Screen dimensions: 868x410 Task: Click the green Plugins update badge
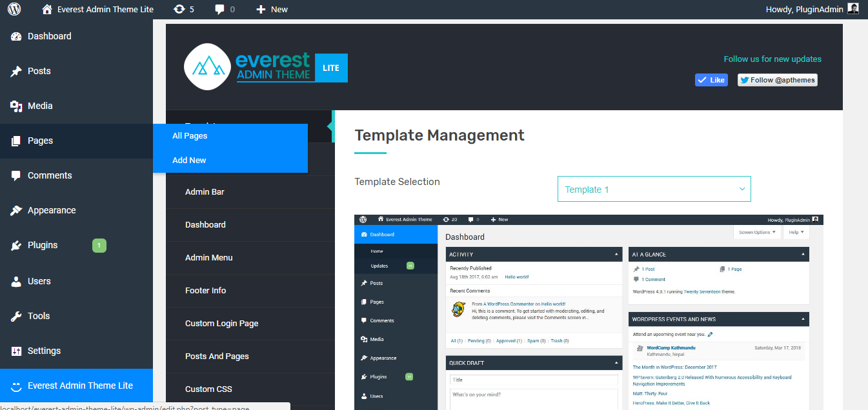pyautogui.click(x=99, y=245)
